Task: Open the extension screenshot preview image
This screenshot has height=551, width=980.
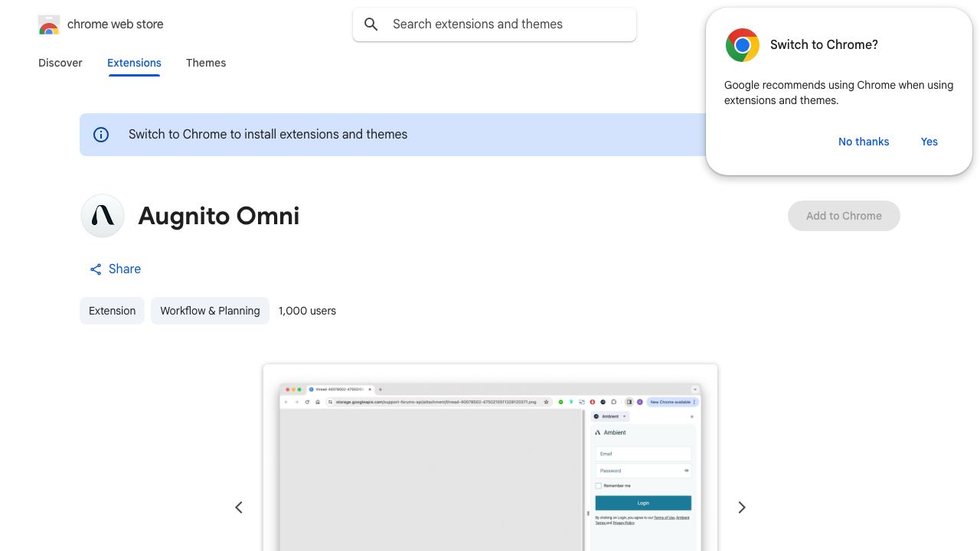Action: click(490, 458)
